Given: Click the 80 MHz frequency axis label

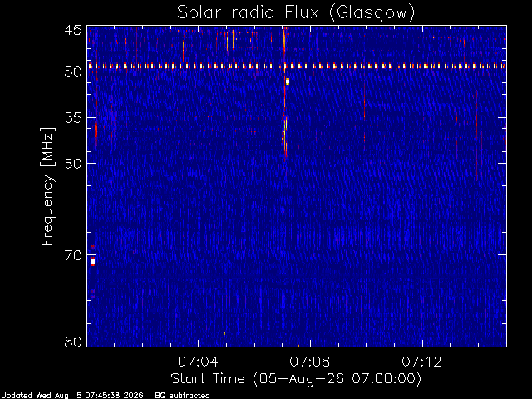Looking at the screenshot, I should coord(73,342).
